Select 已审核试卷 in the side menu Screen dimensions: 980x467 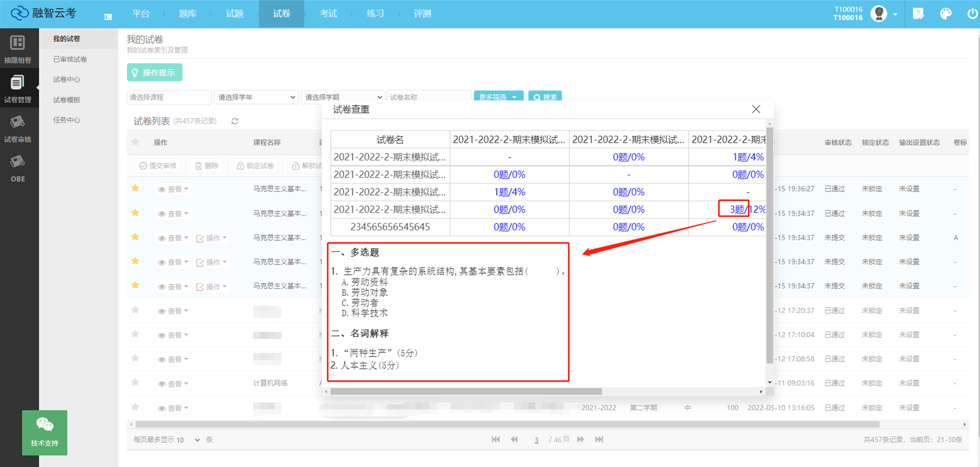[70, 59]
